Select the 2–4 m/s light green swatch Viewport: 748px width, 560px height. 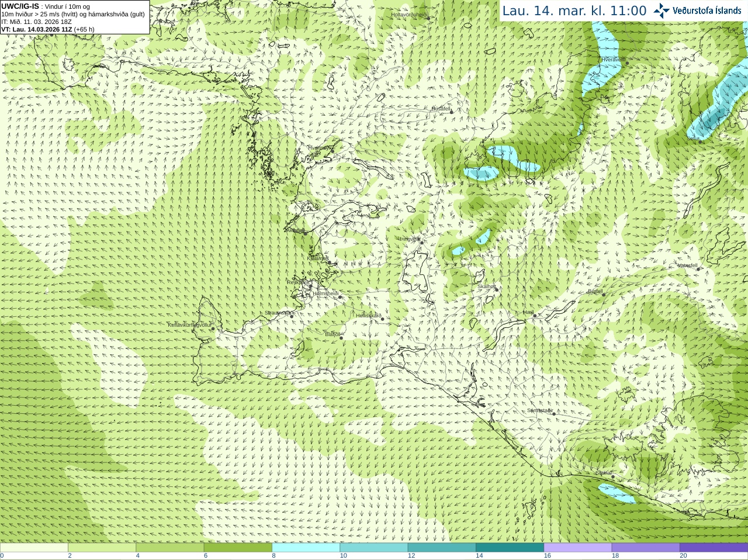tap(102, 548)
